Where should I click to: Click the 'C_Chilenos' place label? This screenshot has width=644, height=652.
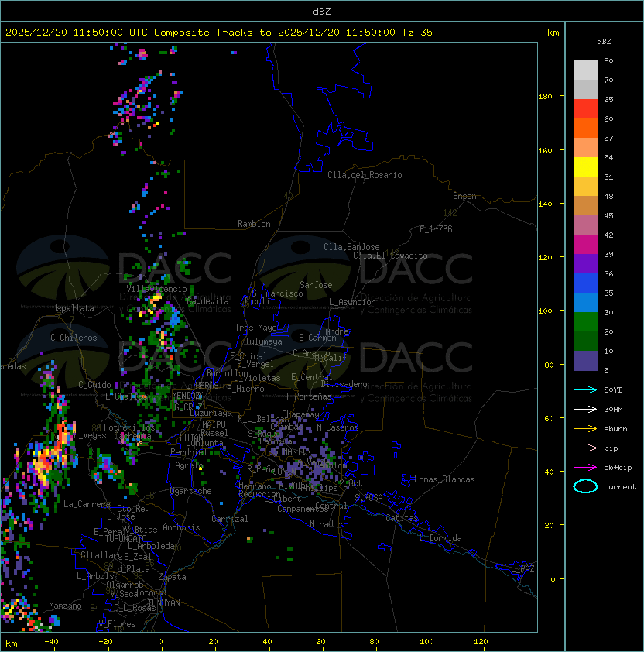click(x=74, y=338)
